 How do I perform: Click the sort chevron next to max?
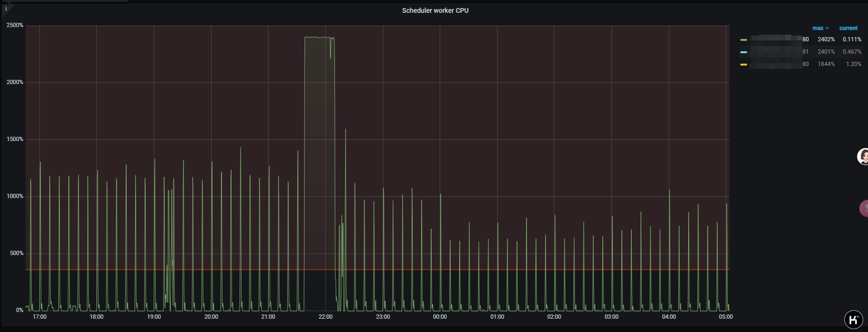[x=827, y=28]
